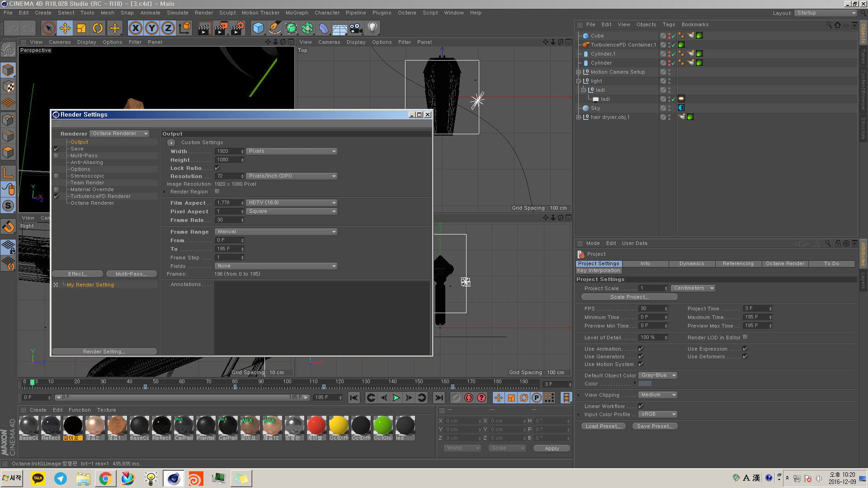Toggle Linear Workflow checkbox
The width and height of the screenshot is (868, 488).
click(641, 406)
